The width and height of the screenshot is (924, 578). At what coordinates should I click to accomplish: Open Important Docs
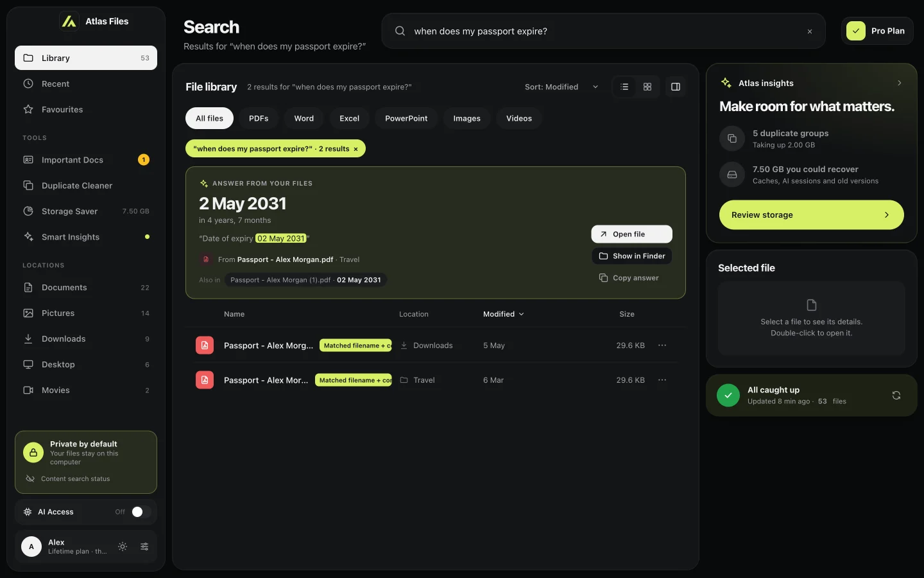[86, 160]
